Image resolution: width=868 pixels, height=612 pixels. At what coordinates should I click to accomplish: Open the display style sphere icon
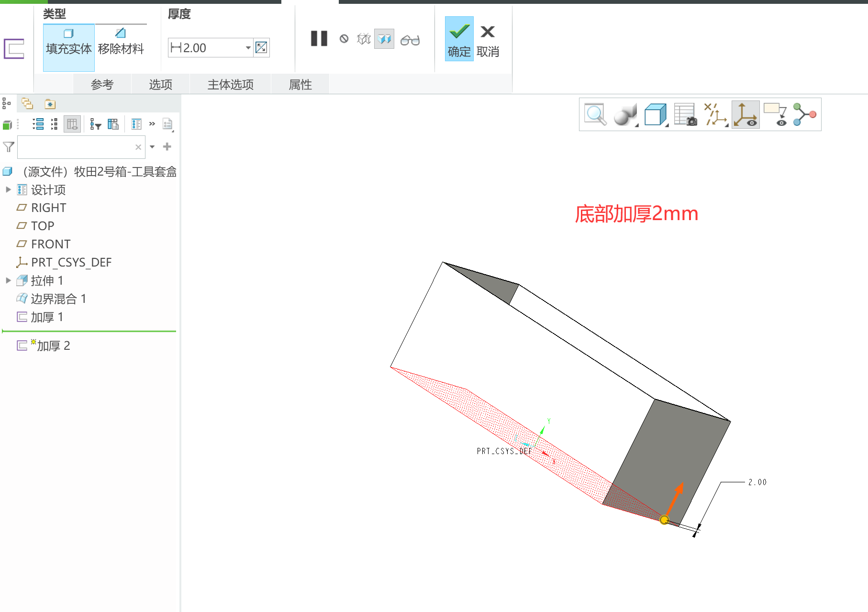click(x=626, y=115)
